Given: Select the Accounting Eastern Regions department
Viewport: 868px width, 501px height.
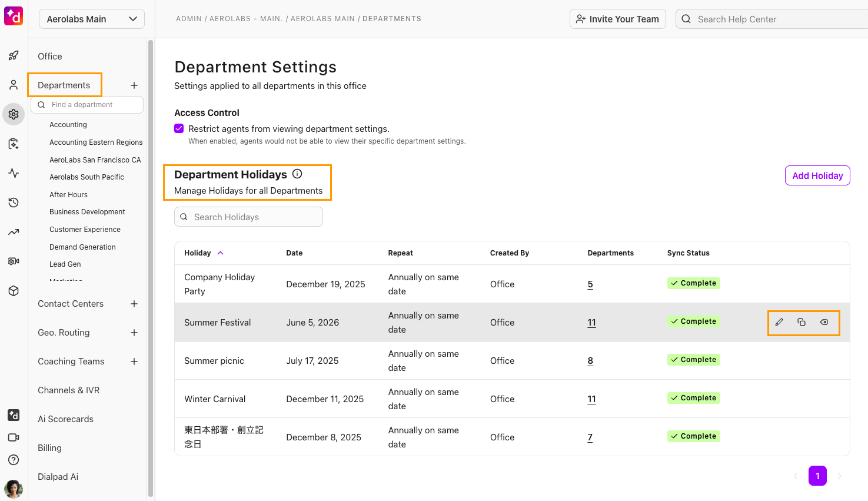Looking at the screenshot, I should pyautogui.click(x=96, y=142).
